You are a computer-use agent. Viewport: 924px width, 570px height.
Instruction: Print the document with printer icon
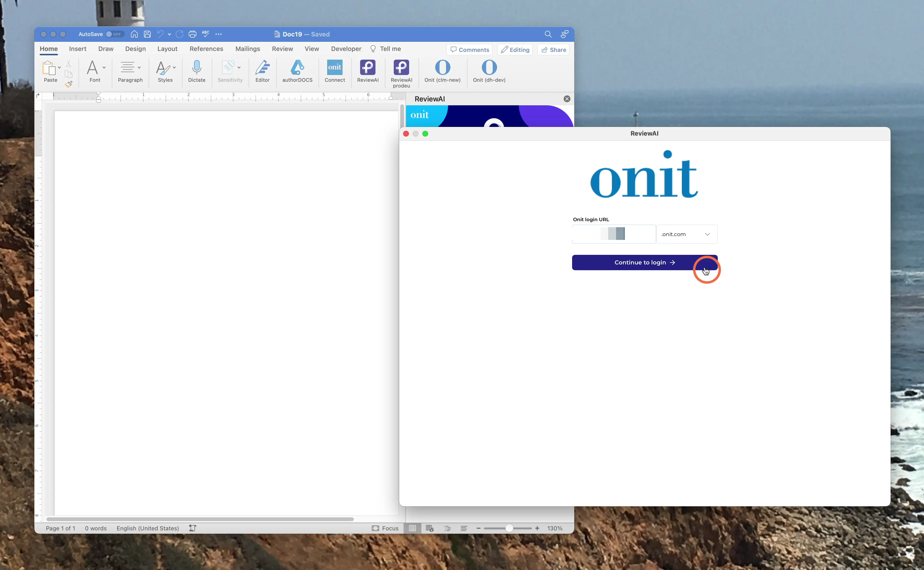coord(193,34)
